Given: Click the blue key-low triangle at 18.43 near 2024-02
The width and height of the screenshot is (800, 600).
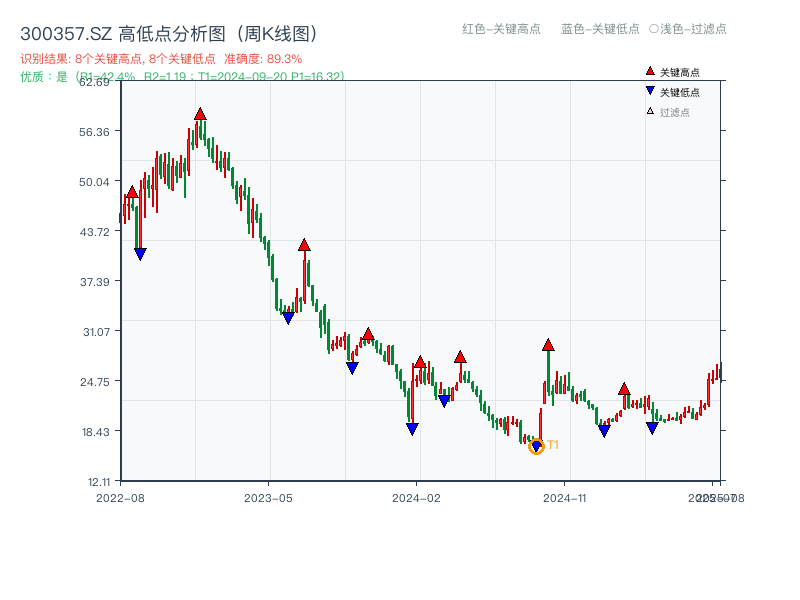Looking at the screenshot, I should (x=412, y=429).
